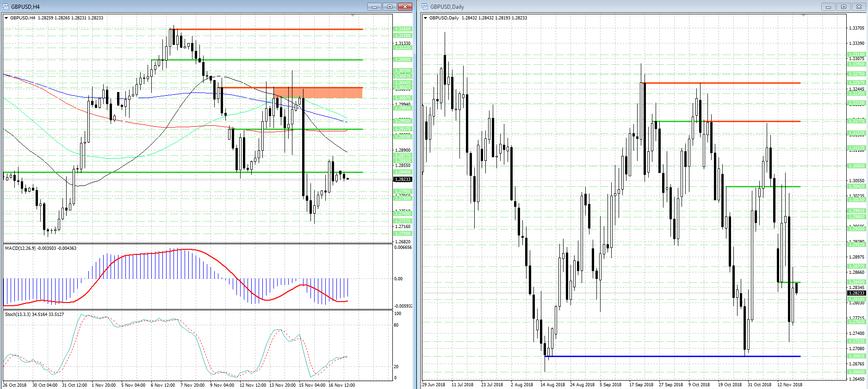Close the GBPUSD,Daily chart window
This screenshot has height=389, width=868.
(859, 6)
